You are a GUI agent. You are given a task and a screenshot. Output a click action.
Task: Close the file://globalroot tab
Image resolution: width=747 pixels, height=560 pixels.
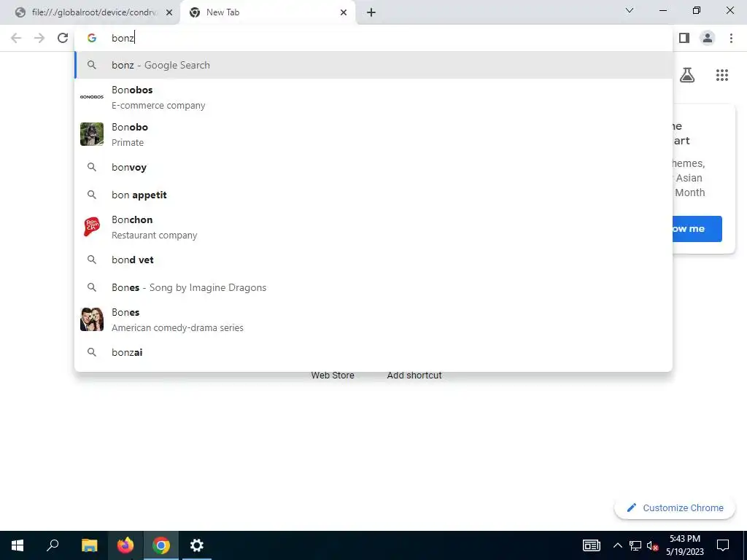169,12
